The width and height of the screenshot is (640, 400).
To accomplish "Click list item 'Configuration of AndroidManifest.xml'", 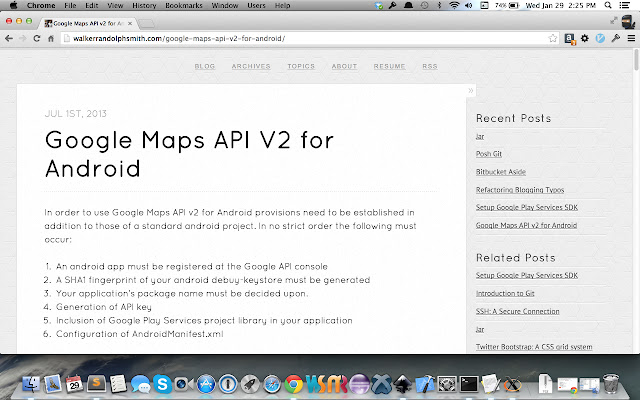I will [x=140, y=333].
